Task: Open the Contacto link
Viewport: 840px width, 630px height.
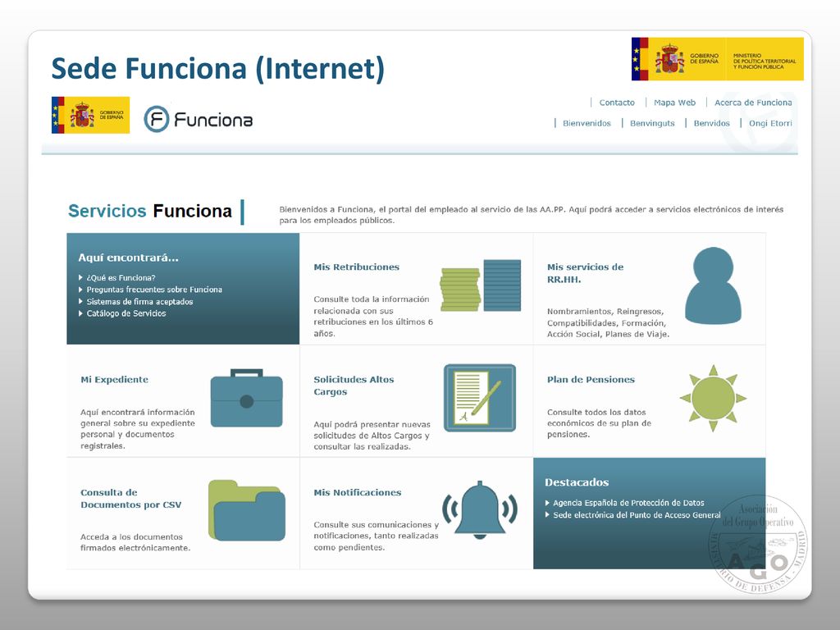Action: 617,103
